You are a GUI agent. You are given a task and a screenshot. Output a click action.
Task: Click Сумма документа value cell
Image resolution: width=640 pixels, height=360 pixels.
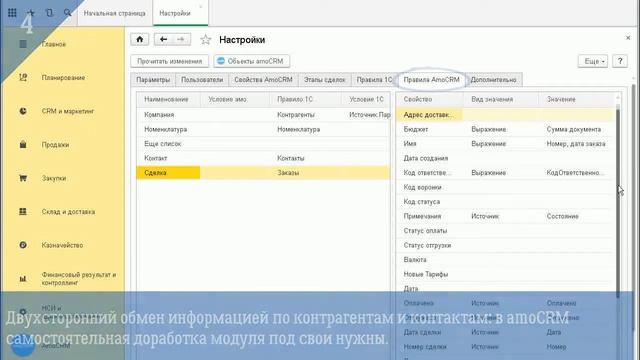point(577,129)
